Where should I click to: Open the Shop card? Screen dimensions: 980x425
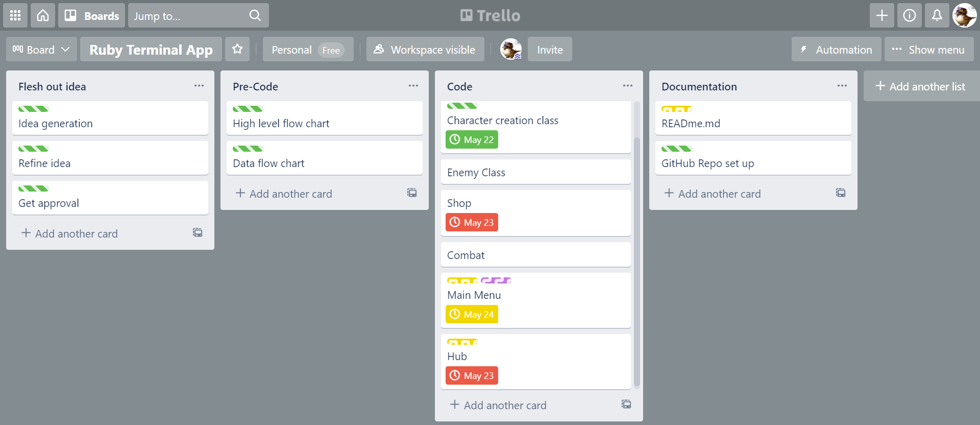536,213
